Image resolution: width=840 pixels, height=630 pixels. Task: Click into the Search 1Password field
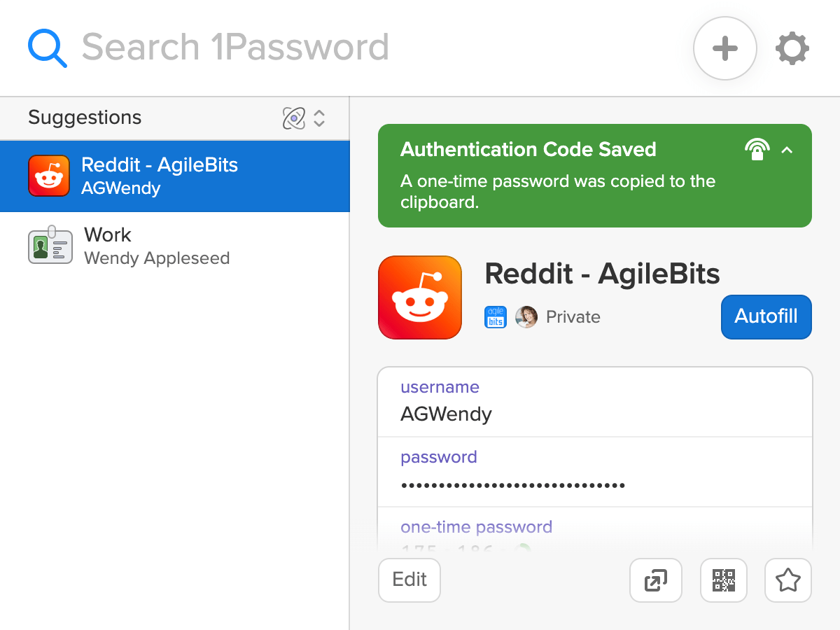pos(378,48)
